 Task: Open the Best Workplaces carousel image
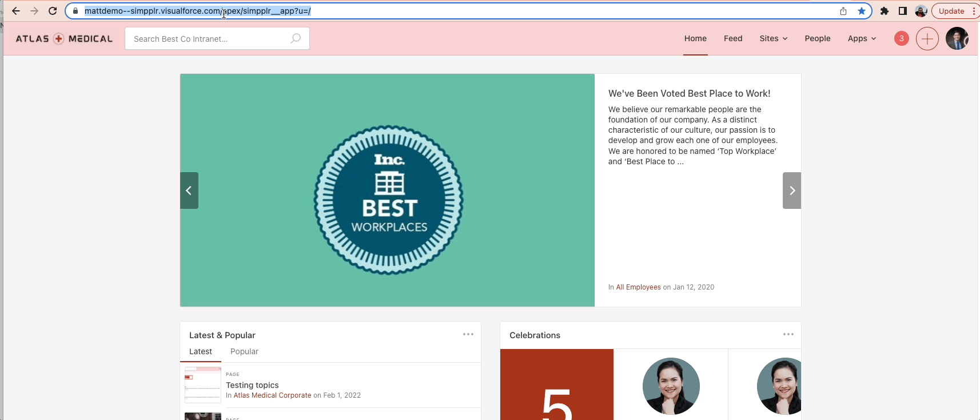[388, 190]
